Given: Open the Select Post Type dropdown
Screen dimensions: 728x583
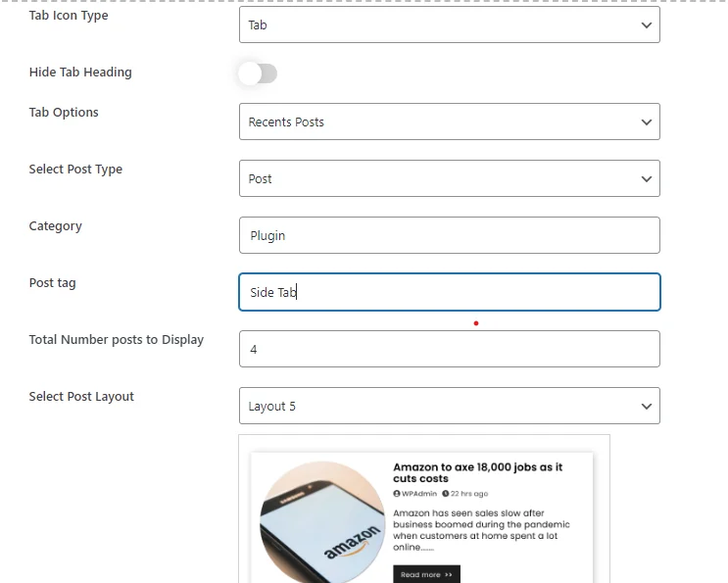Looking at the screenshot, I should [x=449, y=179].
